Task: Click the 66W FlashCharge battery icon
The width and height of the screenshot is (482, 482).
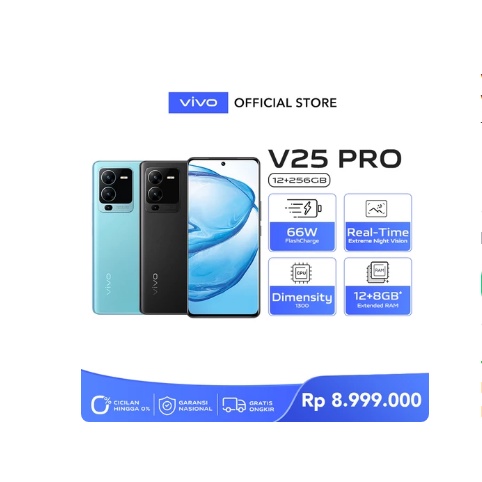Action: point(303,208)
